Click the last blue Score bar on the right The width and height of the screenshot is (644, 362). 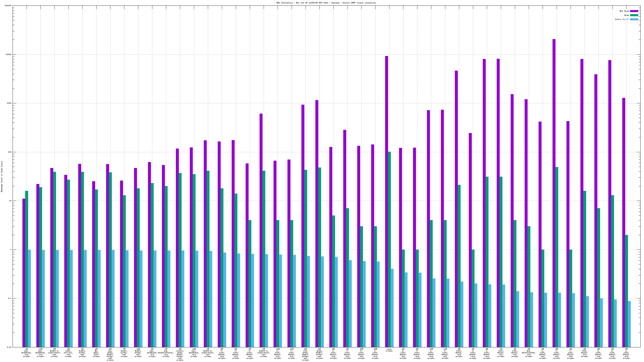point(629,324)
